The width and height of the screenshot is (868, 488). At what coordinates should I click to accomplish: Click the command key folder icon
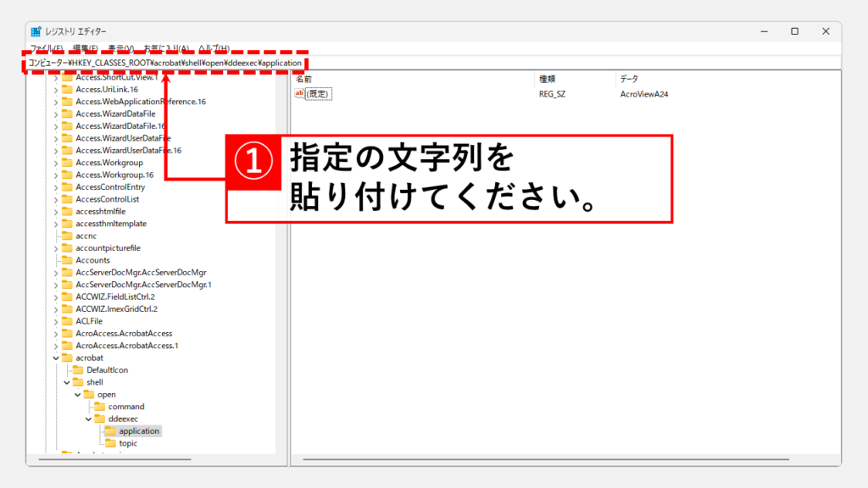[99, 407]
